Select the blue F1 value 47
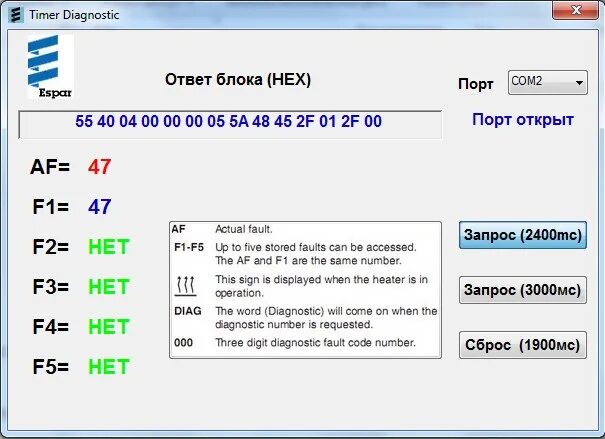Image resolution: width=605 pixels, height=439 pixels. 100,207
